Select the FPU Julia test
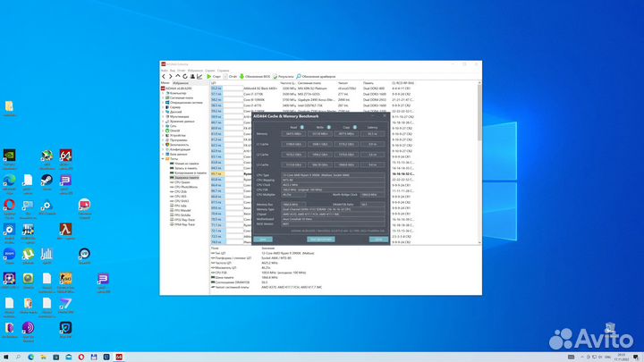Viewport: 644px width, 362px height. click(x=181, y=206)
